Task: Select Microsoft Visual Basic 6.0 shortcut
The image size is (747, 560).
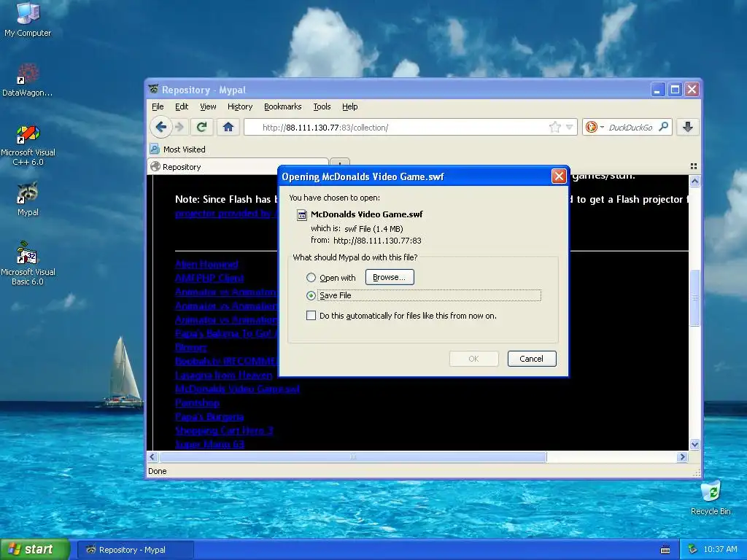Action: pos(28,264)
